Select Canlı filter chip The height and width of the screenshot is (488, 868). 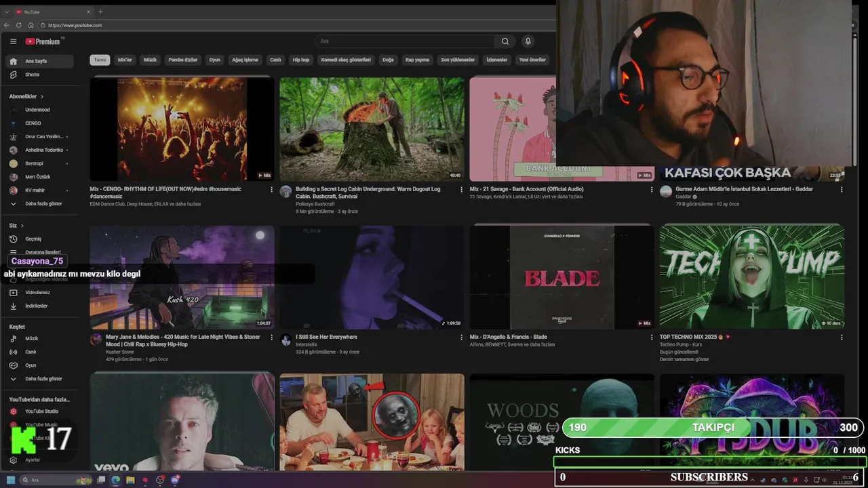(x=275, y=60)
